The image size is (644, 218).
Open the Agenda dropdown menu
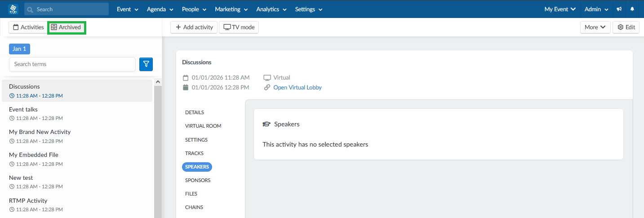click(160, 9)
